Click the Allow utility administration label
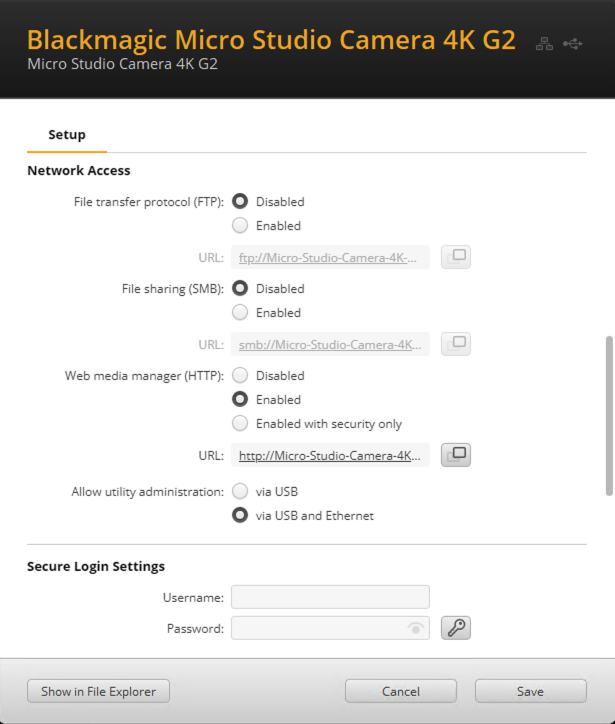The image size is (615, 724). pos(148,492)
